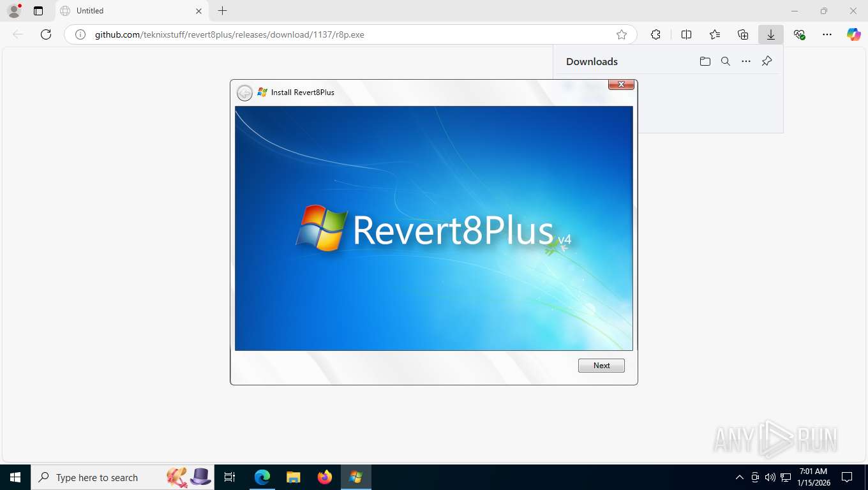Click the Downloads toolbar button
This screenshot has height=490, width=868.
point(771,34)
